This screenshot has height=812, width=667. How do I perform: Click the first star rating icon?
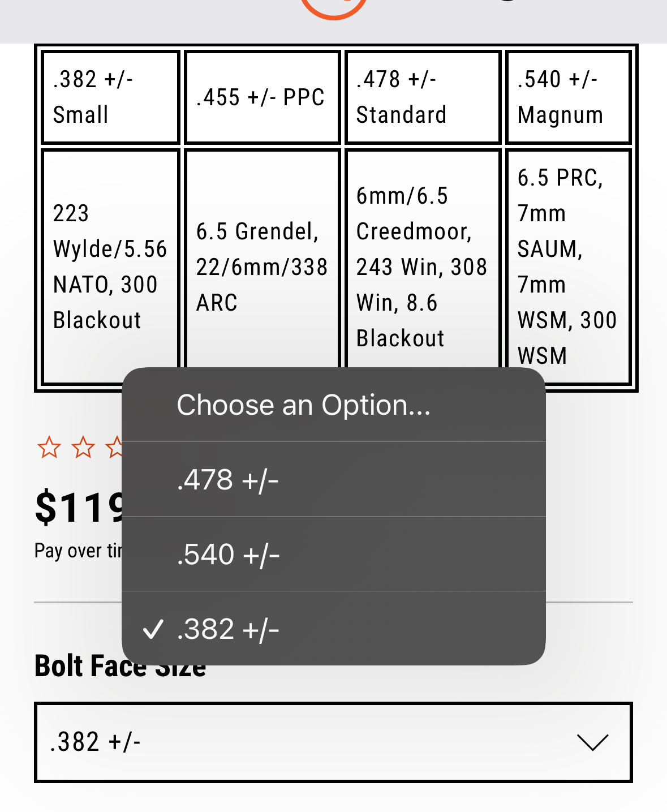click(49, 448)
